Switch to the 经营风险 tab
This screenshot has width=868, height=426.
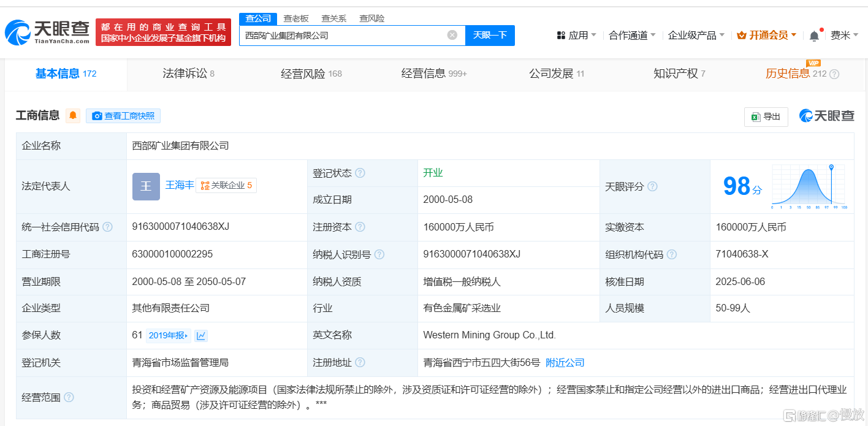[x=311, y=74]
